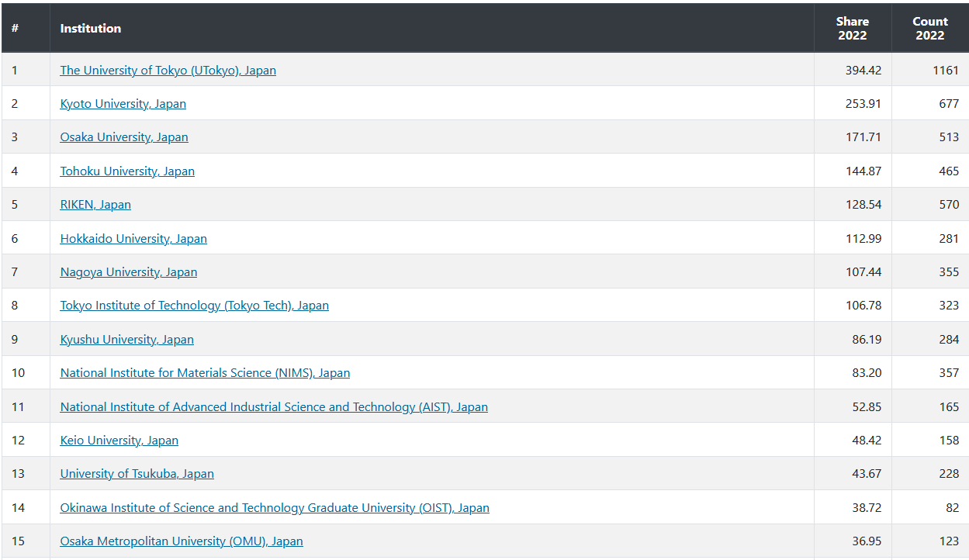
Task: Select count value 1161
Action: pos(946,71)
